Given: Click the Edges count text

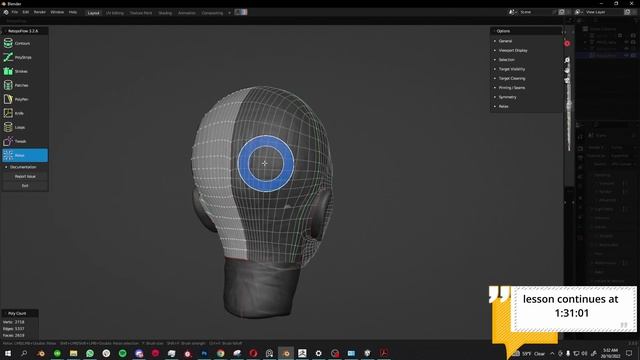Looking at the screenshot, I should tap(13, 329).
